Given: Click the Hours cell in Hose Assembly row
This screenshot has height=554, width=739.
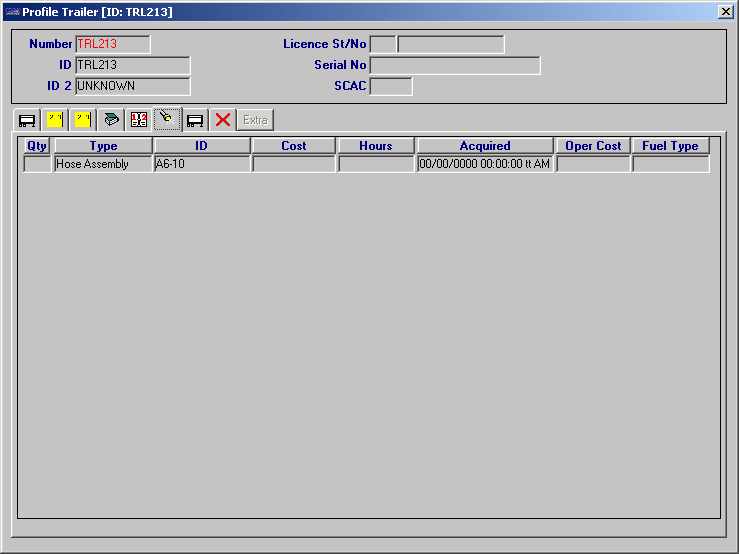Looking at the screenshot, I should 376,164.
